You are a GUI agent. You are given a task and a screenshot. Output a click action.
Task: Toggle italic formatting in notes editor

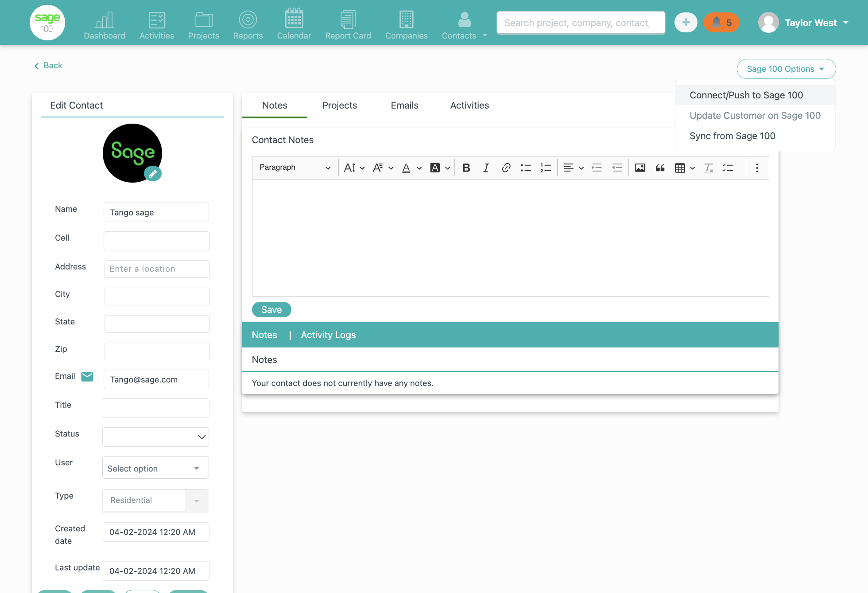pos(486,168)
